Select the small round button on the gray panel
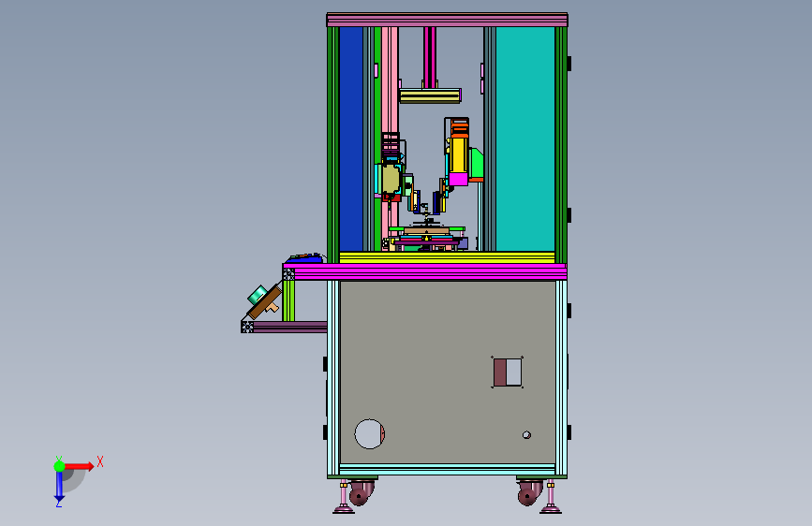This screenshot has width=812, height=526. click(x=526, y=435)
